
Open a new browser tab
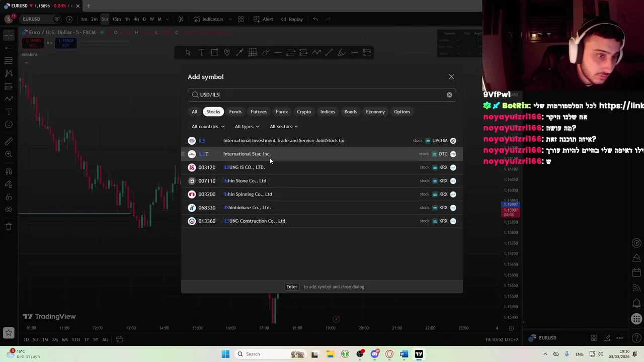(x=88, y=6)
